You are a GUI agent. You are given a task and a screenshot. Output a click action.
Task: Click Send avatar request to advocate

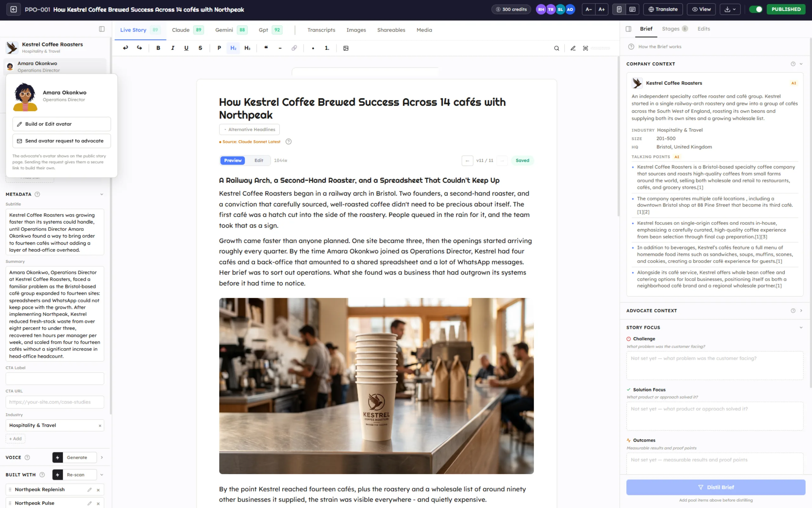pos(62,141)
